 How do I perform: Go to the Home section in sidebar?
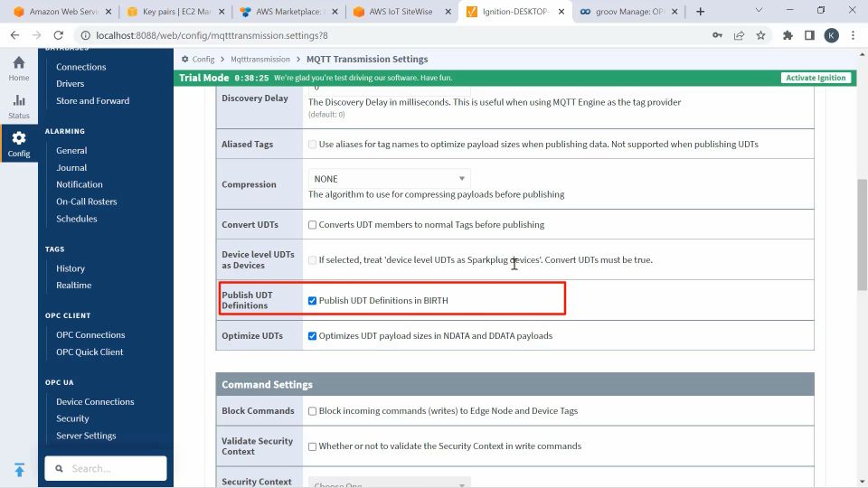pyautogui.click(x=19, y=69)
